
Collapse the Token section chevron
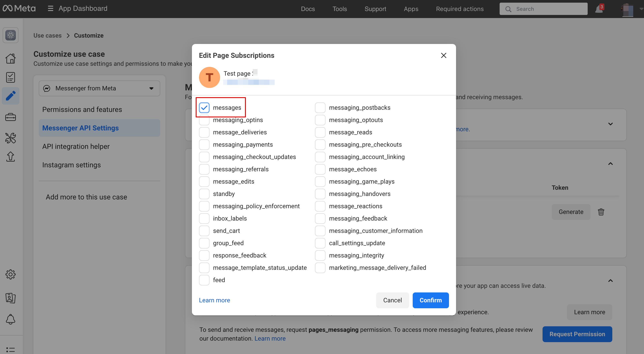610,164
